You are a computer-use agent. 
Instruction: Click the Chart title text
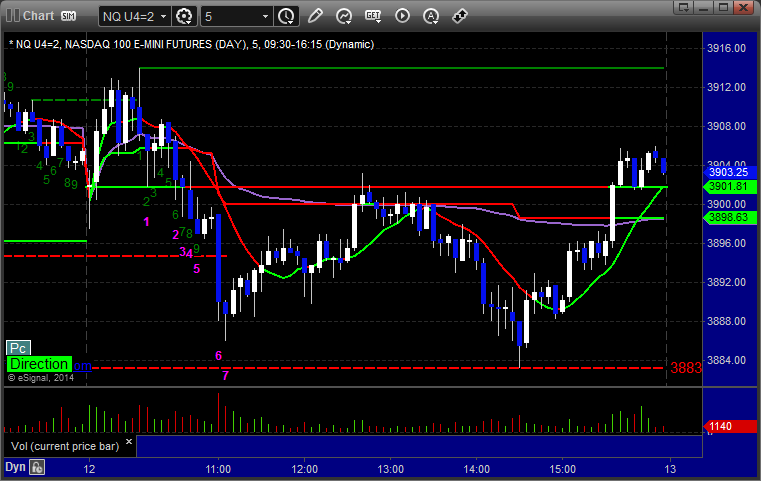tap(38, 16)
